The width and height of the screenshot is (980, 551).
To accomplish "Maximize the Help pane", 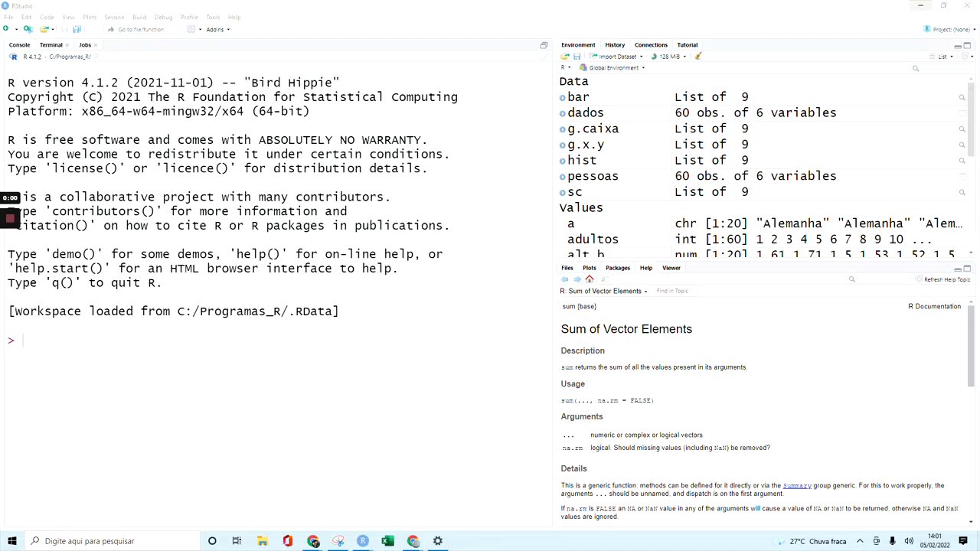I will pyautogui.click(x=967, y=269).
